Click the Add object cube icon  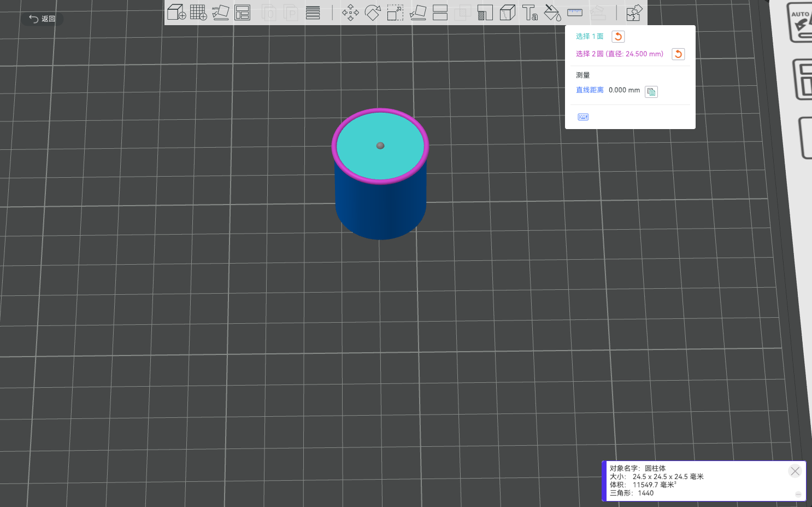coord(176,13)
